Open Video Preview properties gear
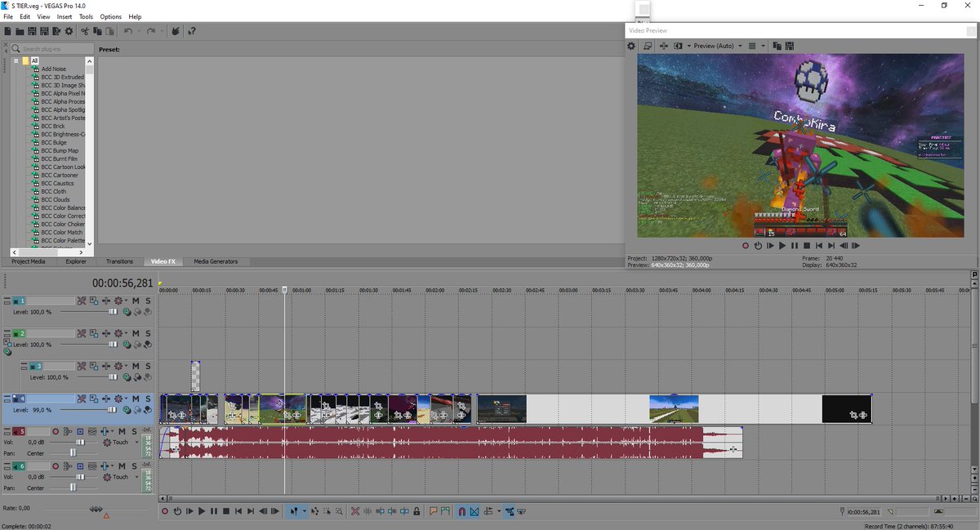 tap(631, 46)
